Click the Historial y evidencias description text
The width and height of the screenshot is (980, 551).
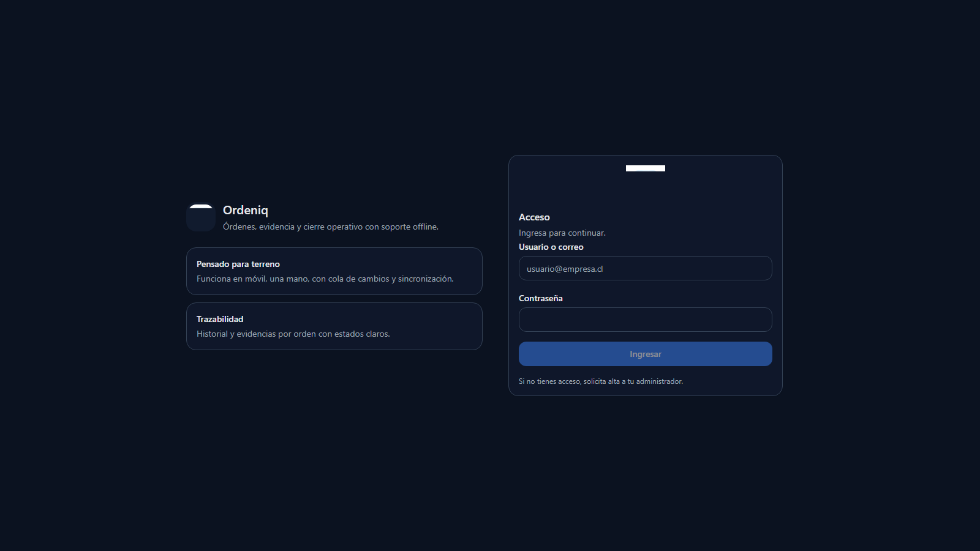pyautogui.click(x=293, y=334)
